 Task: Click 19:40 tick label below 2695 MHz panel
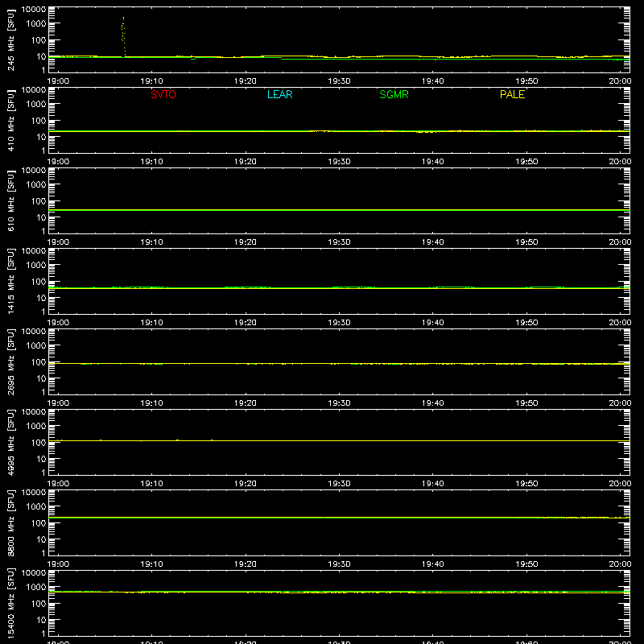click(433, 403)
